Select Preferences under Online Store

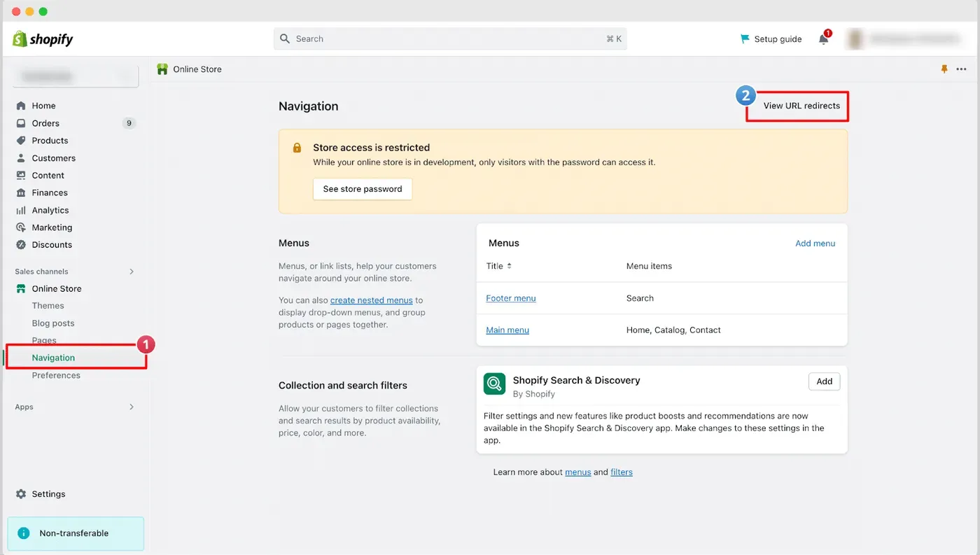[x=56, y=375]
